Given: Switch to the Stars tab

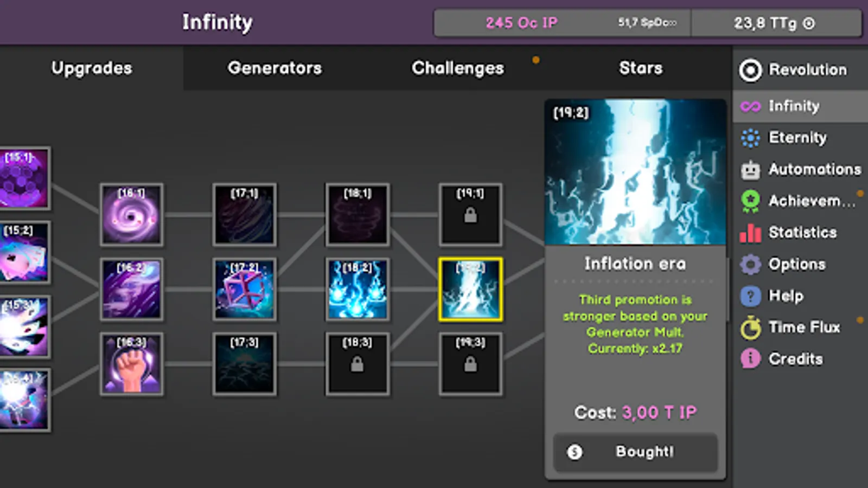Looking at the screenshot, I should pyautogui.click(x=641, y=68).
